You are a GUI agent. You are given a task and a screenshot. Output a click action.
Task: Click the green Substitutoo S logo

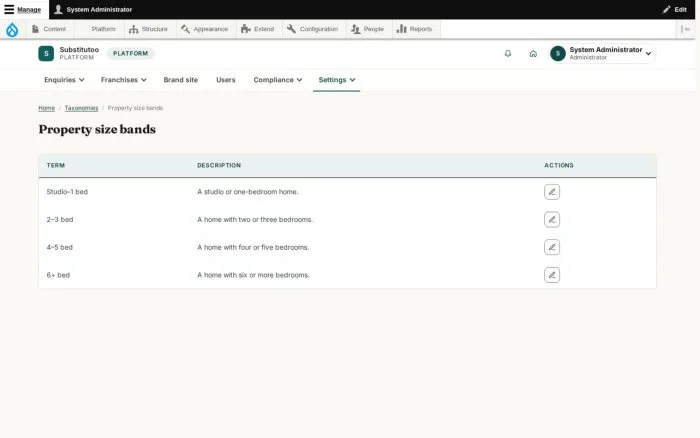(46, 54)
